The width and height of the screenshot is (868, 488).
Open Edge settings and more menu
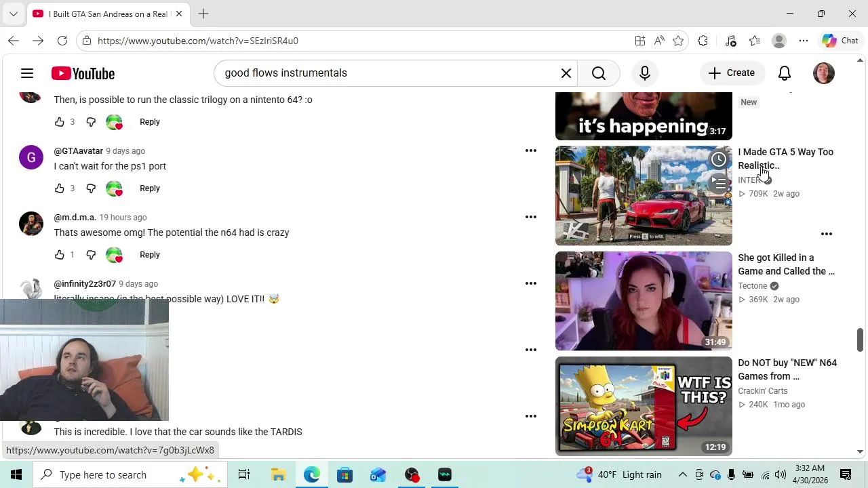pyautogui.click(x=804, y=41)
